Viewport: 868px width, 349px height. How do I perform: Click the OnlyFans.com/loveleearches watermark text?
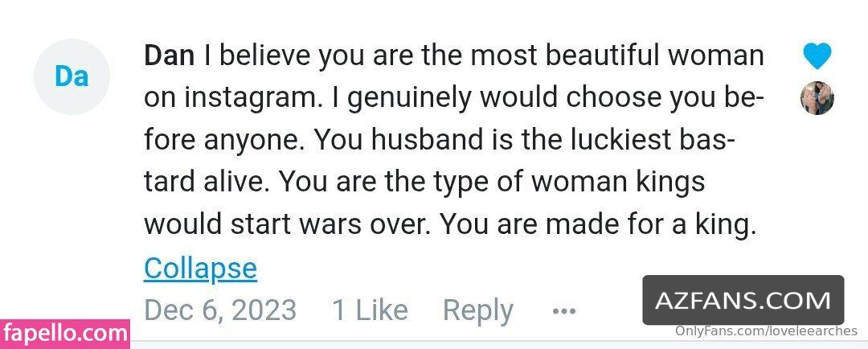[x=766, y=331]
